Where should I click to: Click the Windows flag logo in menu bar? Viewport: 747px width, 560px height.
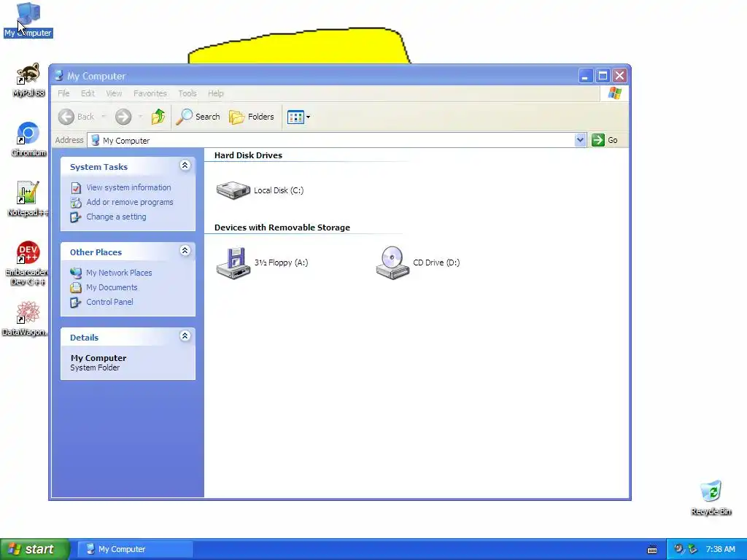[x=614, y=93]
